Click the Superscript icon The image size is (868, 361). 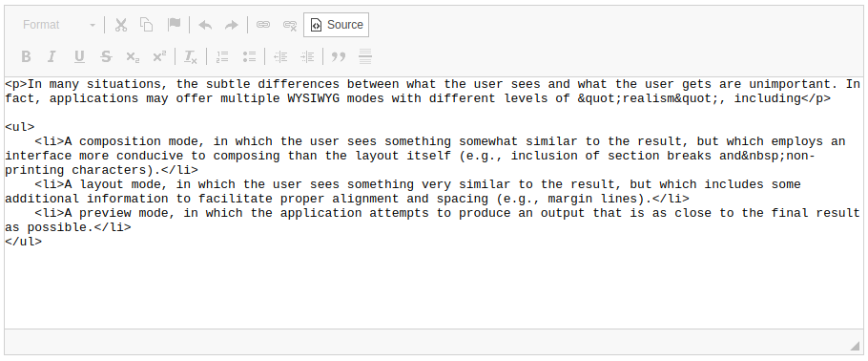pos(159,56)
